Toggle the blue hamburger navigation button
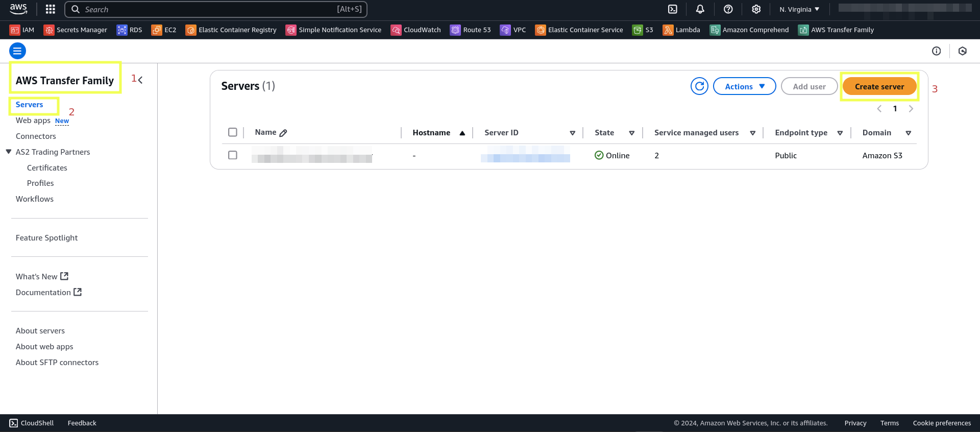 pos(17,51)
